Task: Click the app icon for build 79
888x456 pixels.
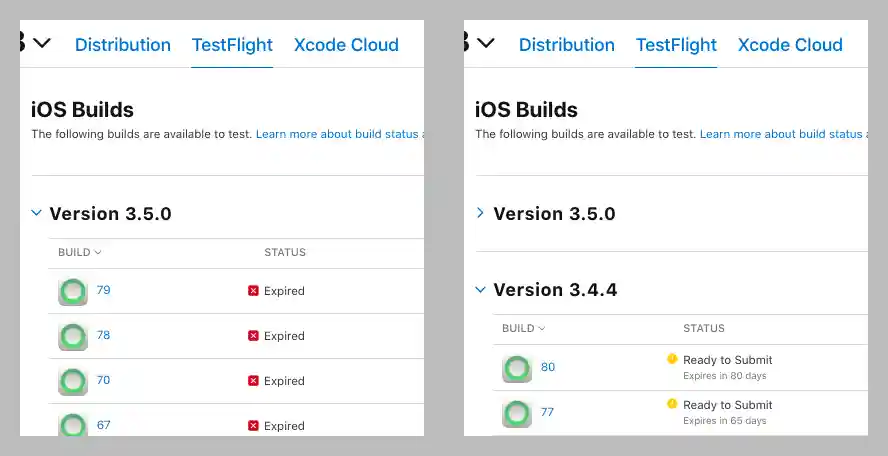Action: click(73, 292)
